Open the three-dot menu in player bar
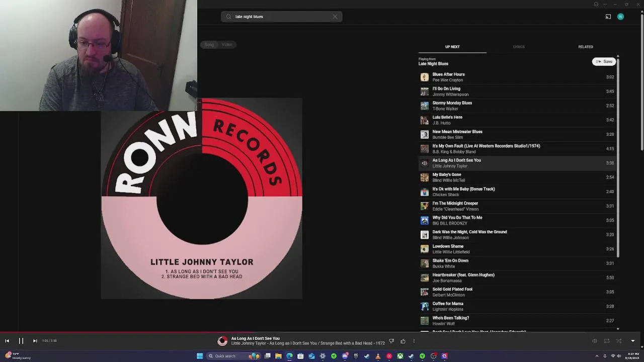 [414, 341]
